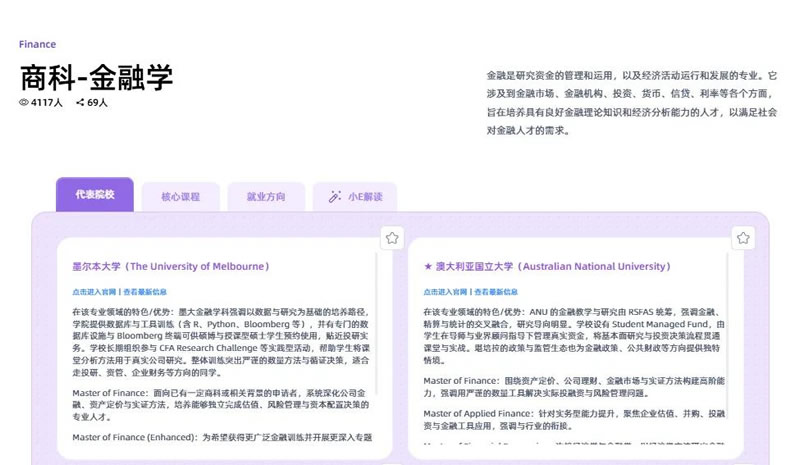Click the share icon beside 69人
Image resolution: width=800 pixels, height=465 pixels.
tap(80, 102)
